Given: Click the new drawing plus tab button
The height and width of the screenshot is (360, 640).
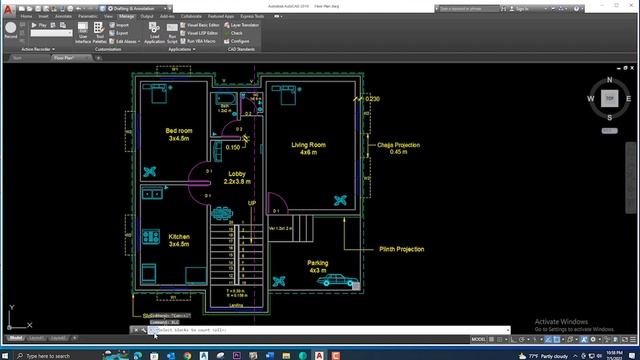Looking at the screenshot, I should 98,58.
